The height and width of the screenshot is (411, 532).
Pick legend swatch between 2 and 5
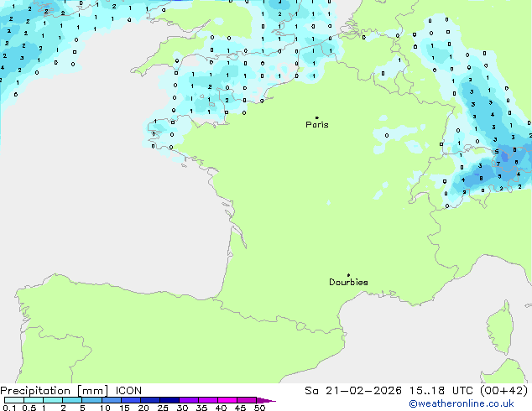click(x=72, y=400)
